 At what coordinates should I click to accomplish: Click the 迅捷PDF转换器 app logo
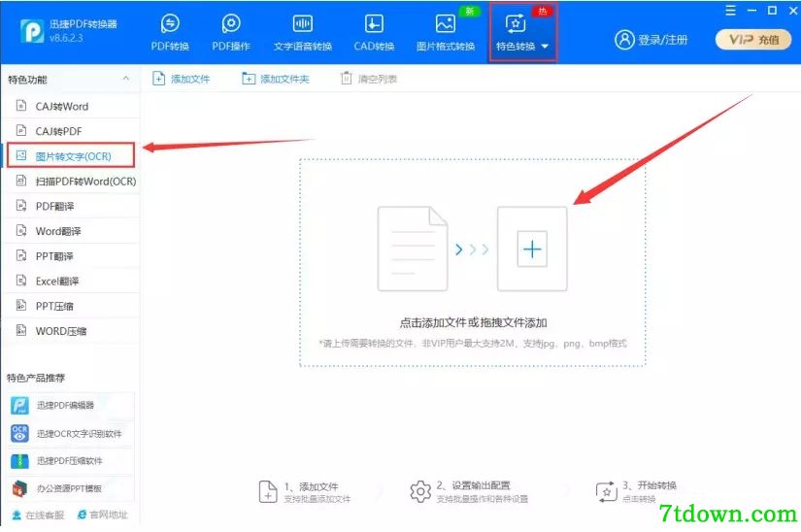pos(32,31)
